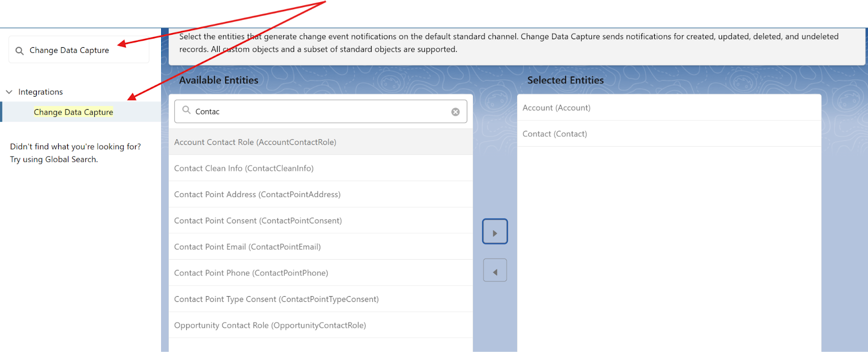Select Contact Point Type Consent entity
The width and height of the screenshot is (868, 352).
pyautogui.click(x=321, y=299)
